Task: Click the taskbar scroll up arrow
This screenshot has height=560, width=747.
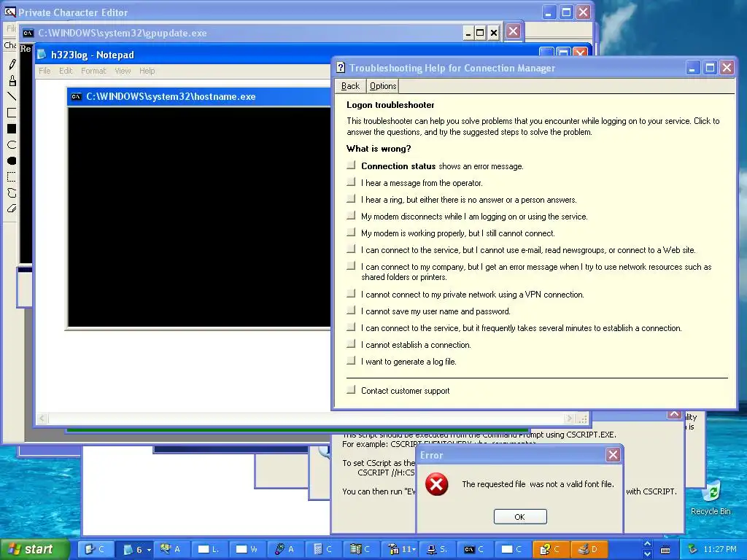Action: point(648,544)
